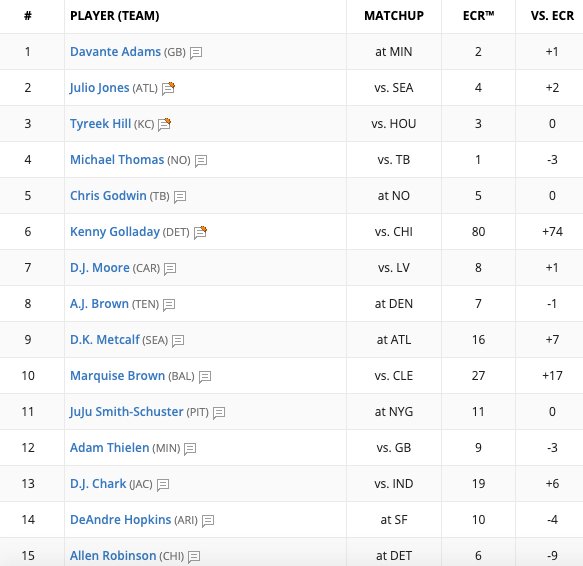
Task: Click the notes icon beside Michael Thomas
Action: tap(201, 161)
